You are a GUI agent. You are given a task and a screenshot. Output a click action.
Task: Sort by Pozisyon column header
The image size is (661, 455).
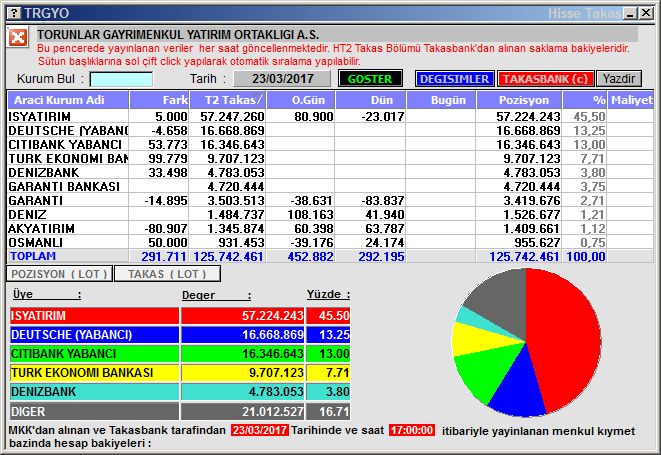519,100
